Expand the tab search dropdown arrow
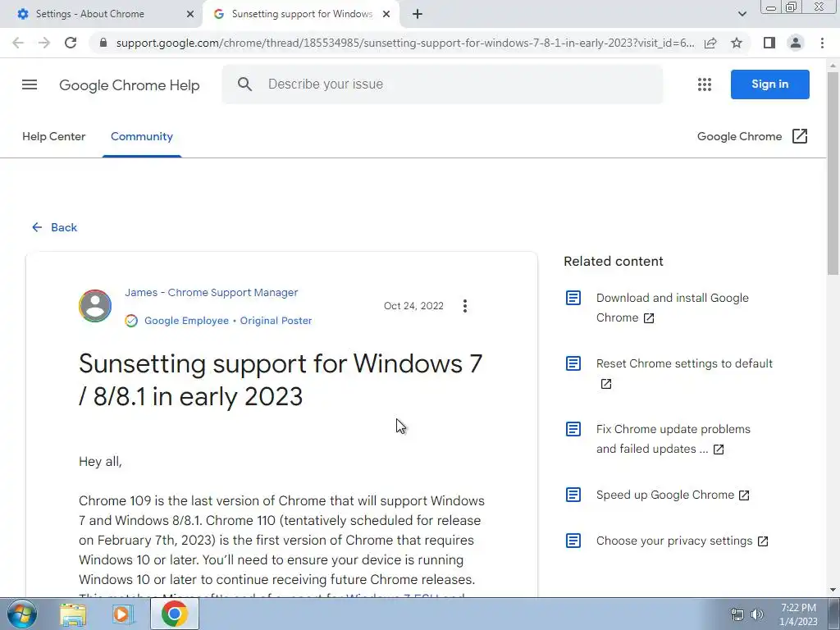The width and height of the screenshot is (840, 630). click(x=742, y=14)
